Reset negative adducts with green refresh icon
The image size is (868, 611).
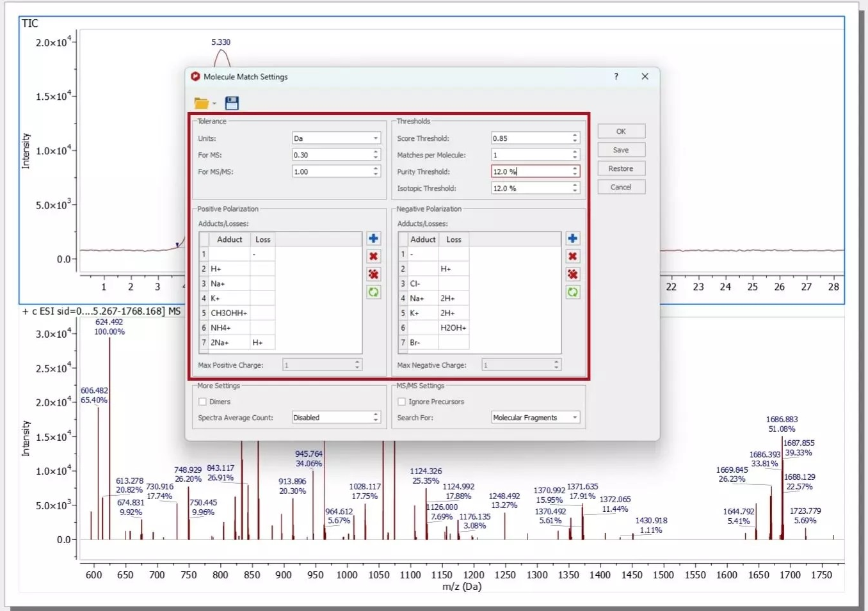point(572,292)
